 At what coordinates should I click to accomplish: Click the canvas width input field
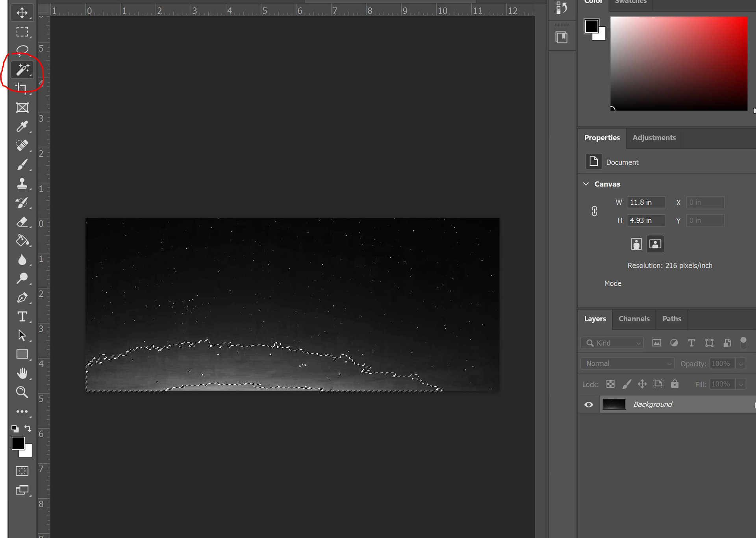645,202
